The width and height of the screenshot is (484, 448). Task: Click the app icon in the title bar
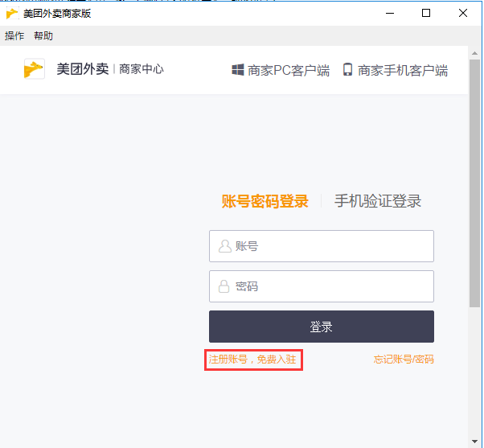tap(12, 14)
